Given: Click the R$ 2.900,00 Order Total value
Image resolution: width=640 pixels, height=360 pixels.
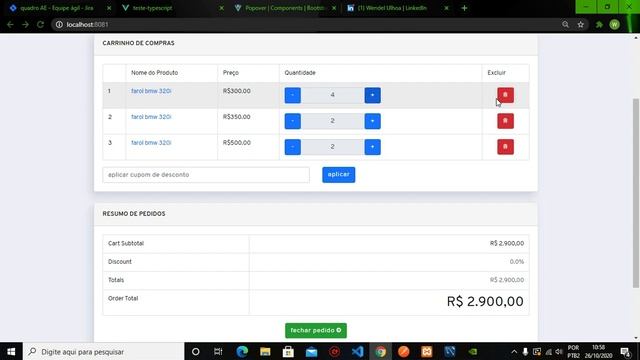Looking at the screenshot, I should click(x=485, y=302).
